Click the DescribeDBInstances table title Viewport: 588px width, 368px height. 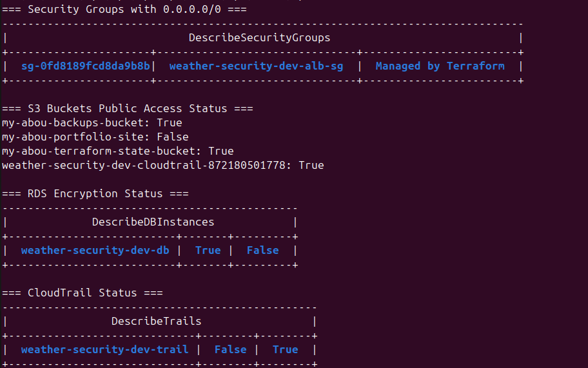coord(153,222)
